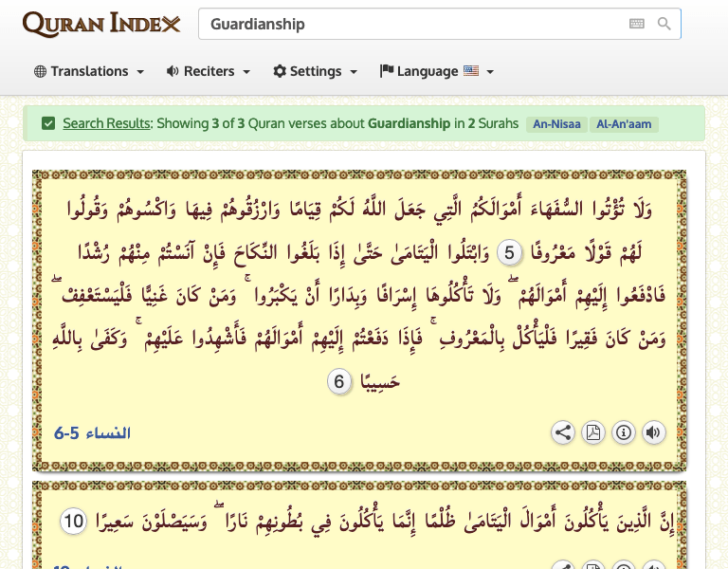Play audio recitation of An-Nisaa 5-6

point(653,432)
